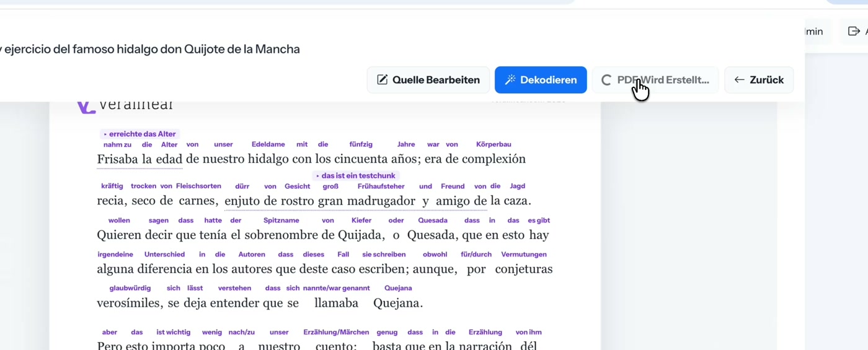Click the magic wand Dekodieren icon

coord(510,80)
